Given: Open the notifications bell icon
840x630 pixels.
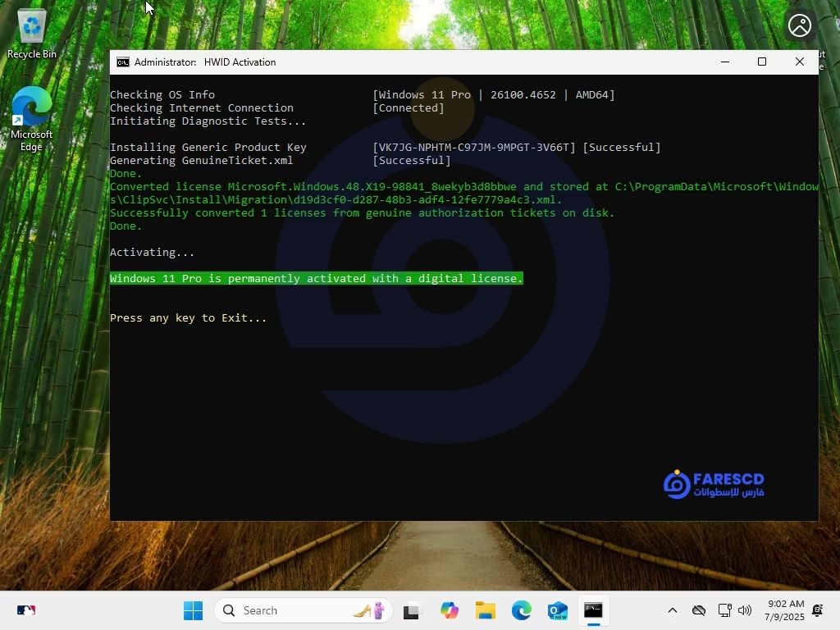Looking at the screenshot, I should (x=818, y=610).
